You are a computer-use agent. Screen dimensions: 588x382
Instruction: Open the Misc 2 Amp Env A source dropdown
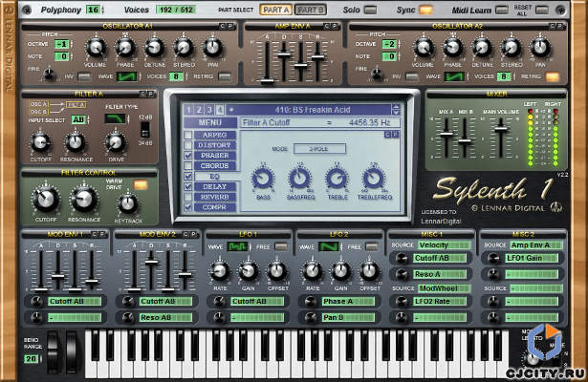(535, 245)
